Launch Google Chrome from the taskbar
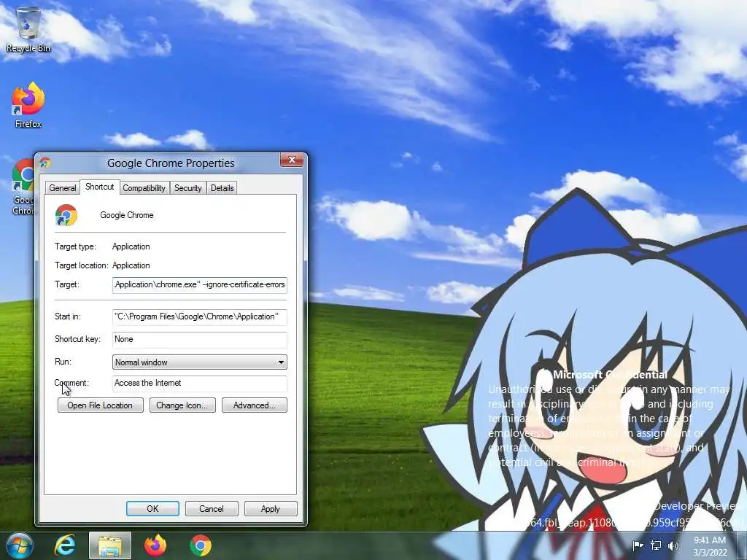The image size is (747, 560). coord(201,545)
